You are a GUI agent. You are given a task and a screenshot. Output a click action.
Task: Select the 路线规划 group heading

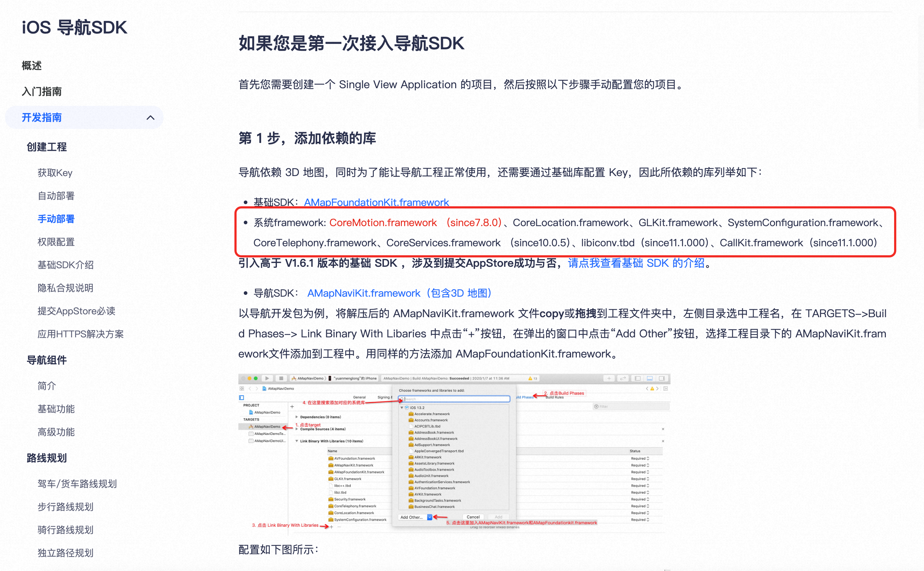point(46,458)
